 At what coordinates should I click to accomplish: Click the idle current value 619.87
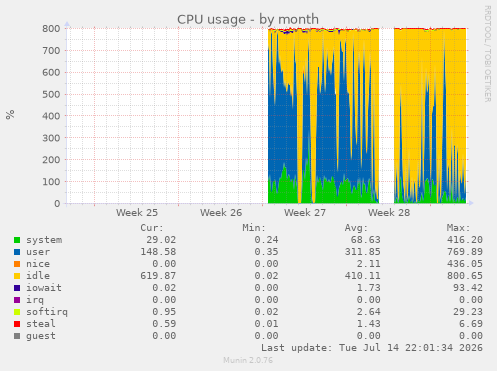[x=158, y=276]
